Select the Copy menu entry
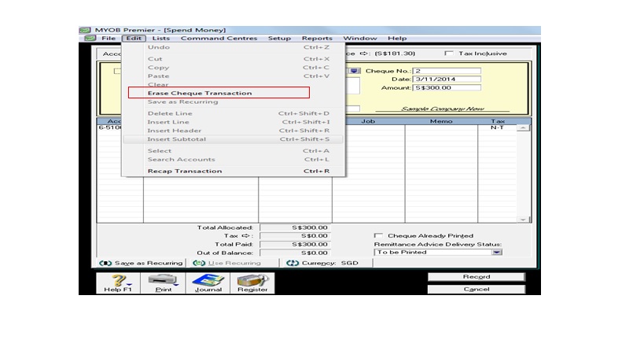This screenshot has height=362, width=644. click(x=234, y=68)
